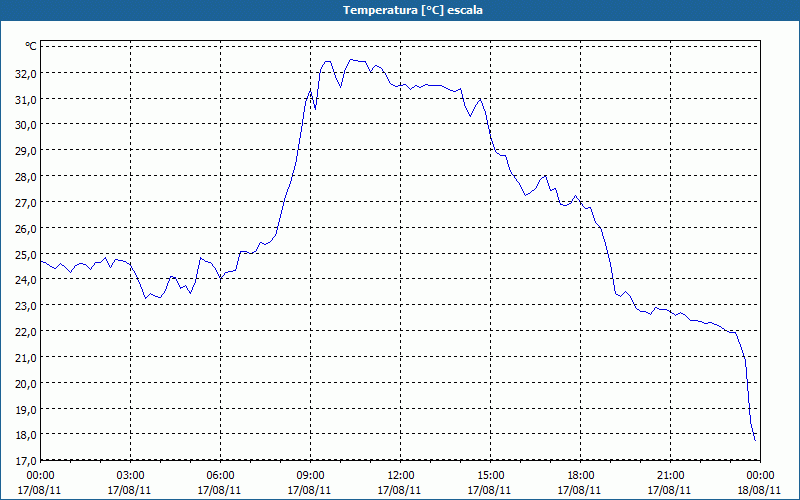Click the 28,0 y-axis label

[27, 177]
